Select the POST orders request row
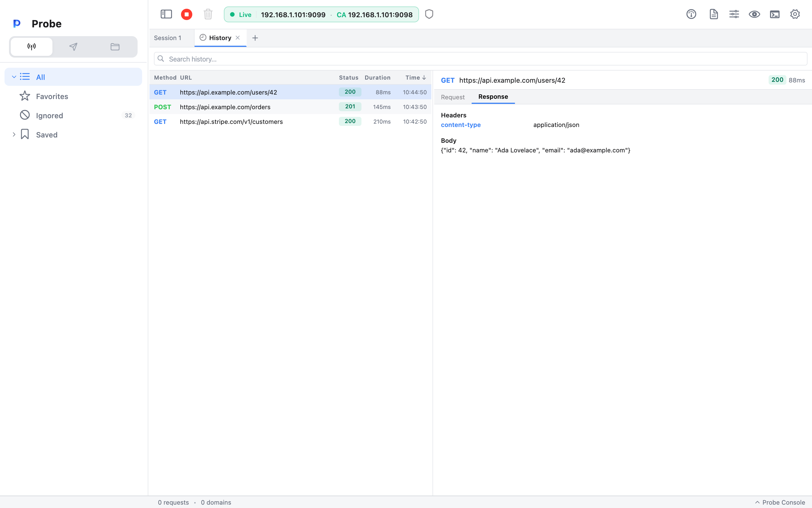 tap(290, 107)
